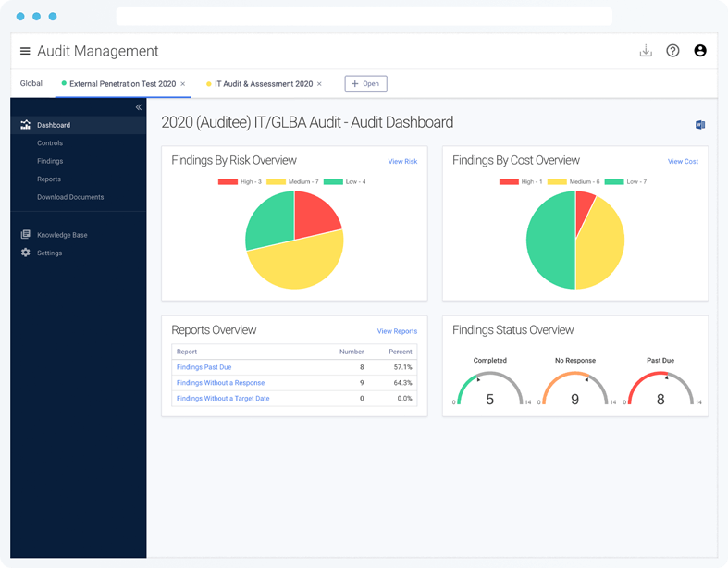Select Findings in the sidebar menu
Image resolution: width=728 pixels, height=568 pixels.
(x=50, y=161)
